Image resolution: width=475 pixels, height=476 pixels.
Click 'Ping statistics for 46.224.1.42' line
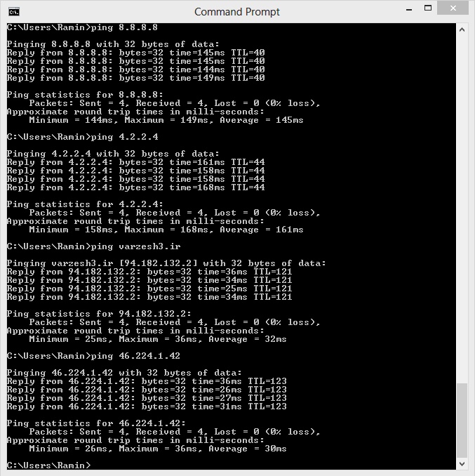click(x=96, y=423)
